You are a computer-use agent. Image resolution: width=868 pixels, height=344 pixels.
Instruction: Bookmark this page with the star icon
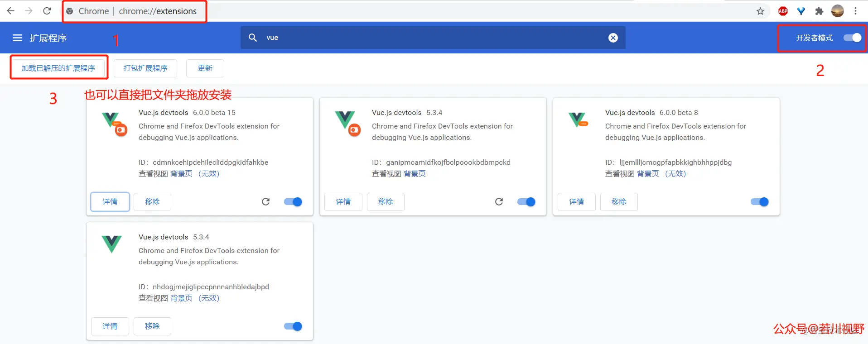pos(760,11)
